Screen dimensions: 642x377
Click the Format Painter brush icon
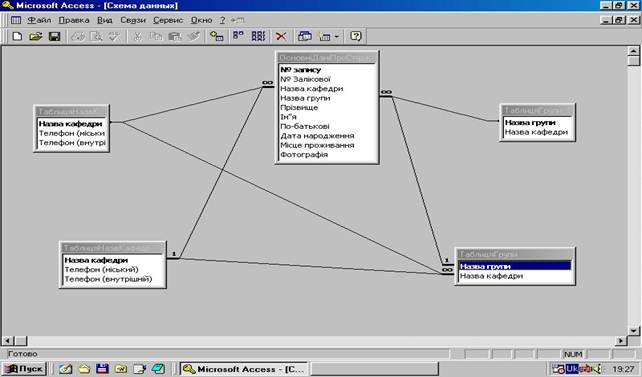point(194,36)
